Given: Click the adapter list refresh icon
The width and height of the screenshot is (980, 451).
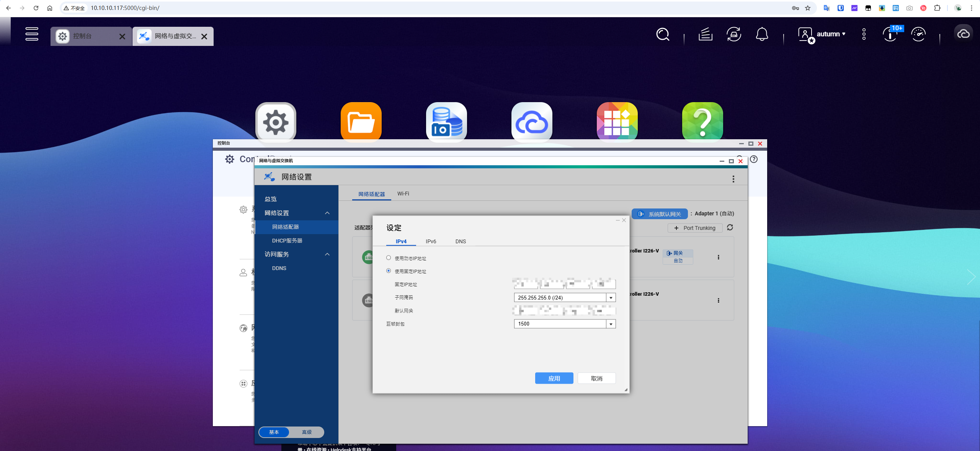Looking at the screenshot, I should point(730,228).
